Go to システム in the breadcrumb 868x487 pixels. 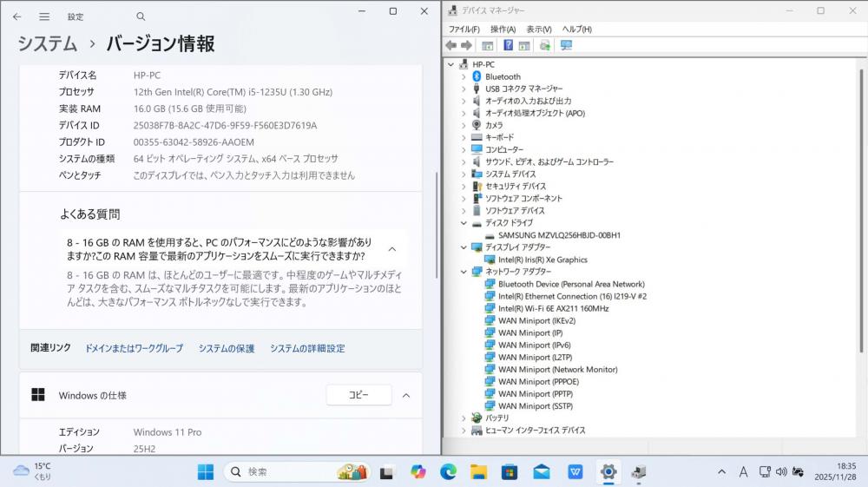coord(47,43)
